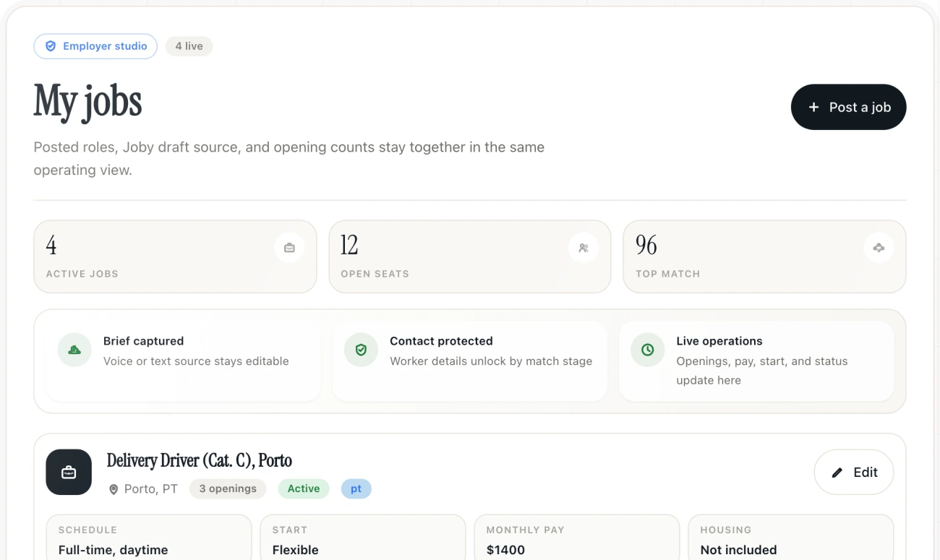Select the Not included housing value

[x=738, y=550]
